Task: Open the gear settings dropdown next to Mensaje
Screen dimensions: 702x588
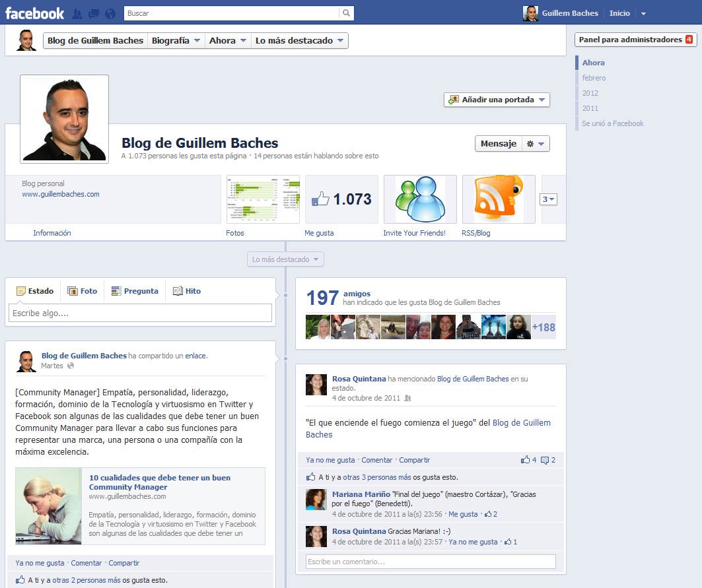Action: coord(536,144)
